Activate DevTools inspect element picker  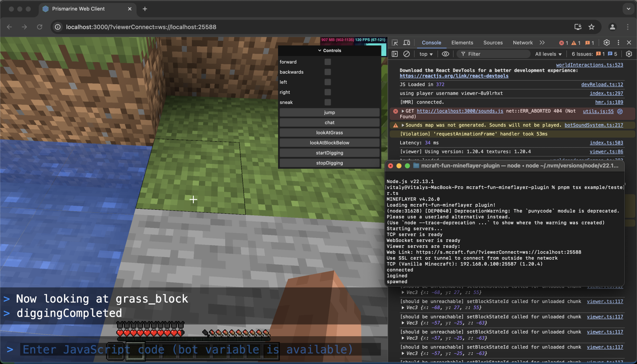395,43
